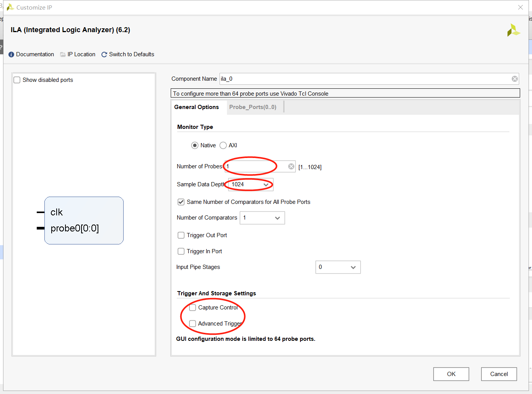The height and width of the screenshot is (394, 532).
Task: Close the Customize IP dialog
Action: click(x=521, y=7)
